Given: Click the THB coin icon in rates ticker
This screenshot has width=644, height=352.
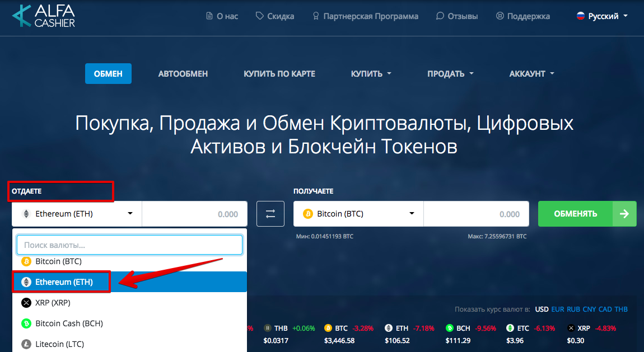Looking at the screenshot, I should point(268,328).
